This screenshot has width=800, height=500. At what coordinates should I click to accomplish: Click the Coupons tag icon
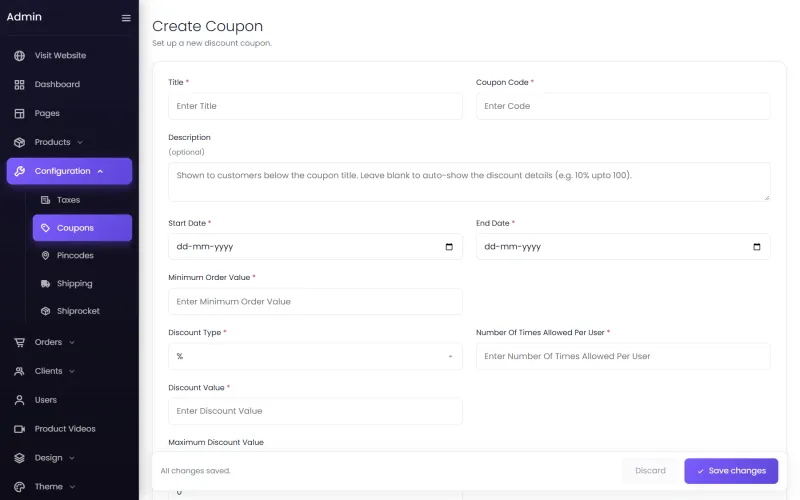pos(45,228)
